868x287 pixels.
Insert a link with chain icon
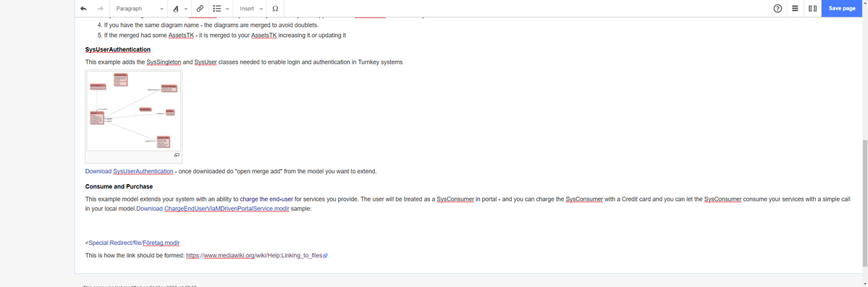[x=200, y=9]
